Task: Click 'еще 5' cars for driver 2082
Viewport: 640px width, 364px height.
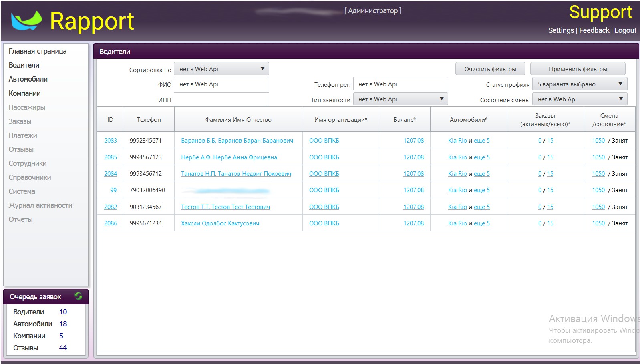Action: tap(482, 207)
